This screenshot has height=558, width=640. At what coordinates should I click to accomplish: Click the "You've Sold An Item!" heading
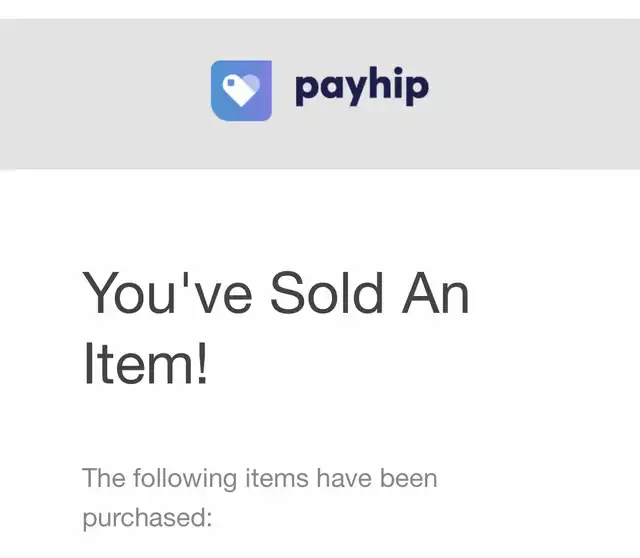(275, 328)
